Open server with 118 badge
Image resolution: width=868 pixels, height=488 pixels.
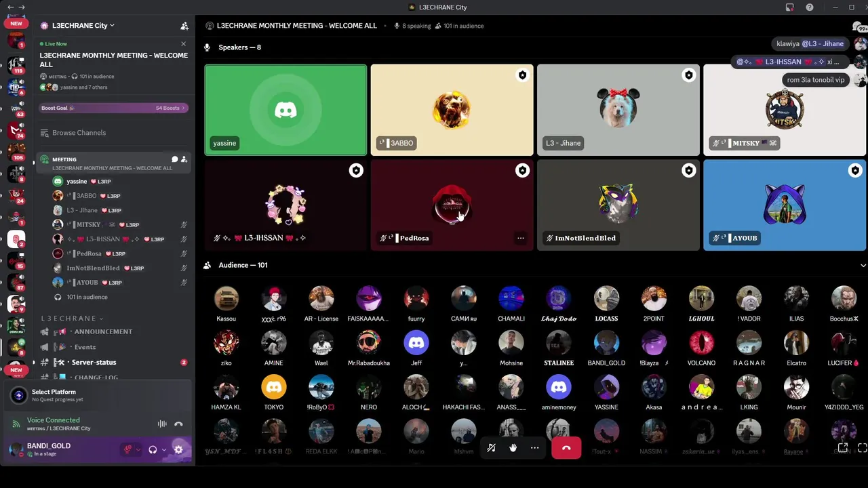pos(16,64)
